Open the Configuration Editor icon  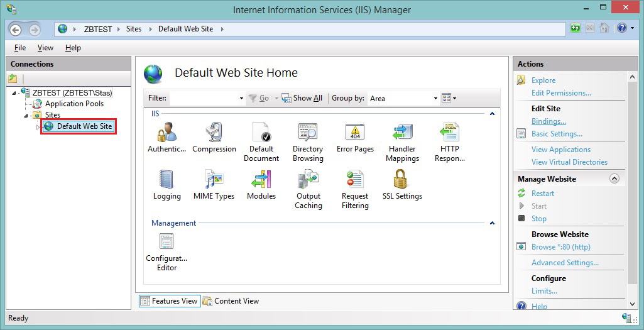(166, 242)
